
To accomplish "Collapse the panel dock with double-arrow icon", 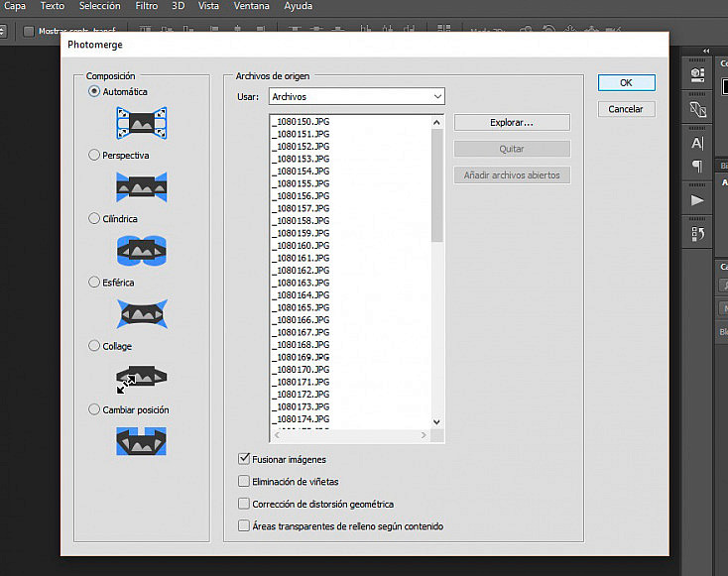I will click(706, 51).
